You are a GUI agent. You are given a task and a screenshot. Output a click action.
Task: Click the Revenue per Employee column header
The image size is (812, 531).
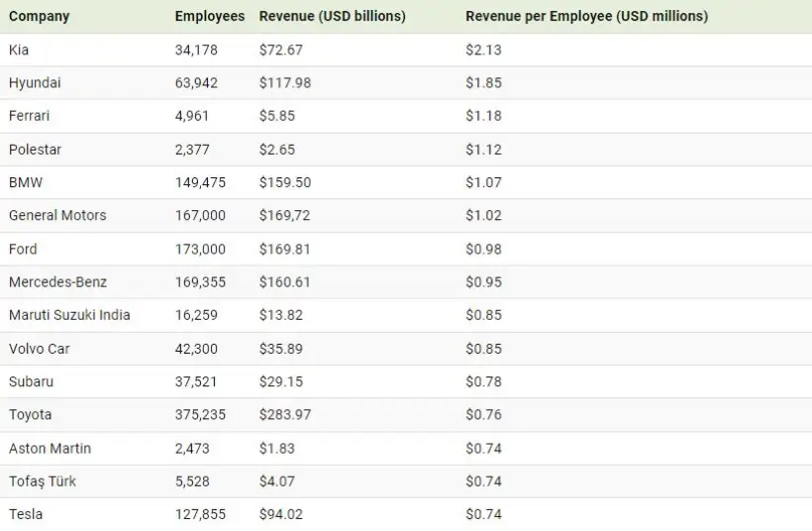coord(586,17)
